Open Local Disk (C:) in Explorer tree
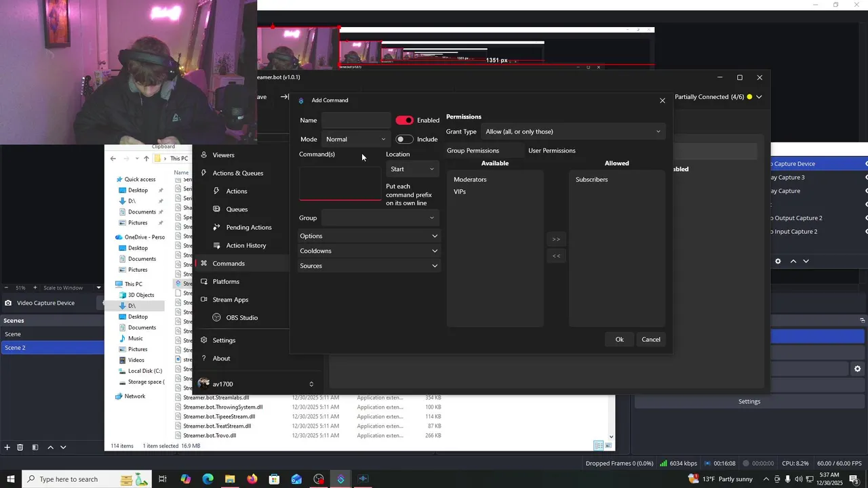 pyautogui.click(x=145, y=371)
